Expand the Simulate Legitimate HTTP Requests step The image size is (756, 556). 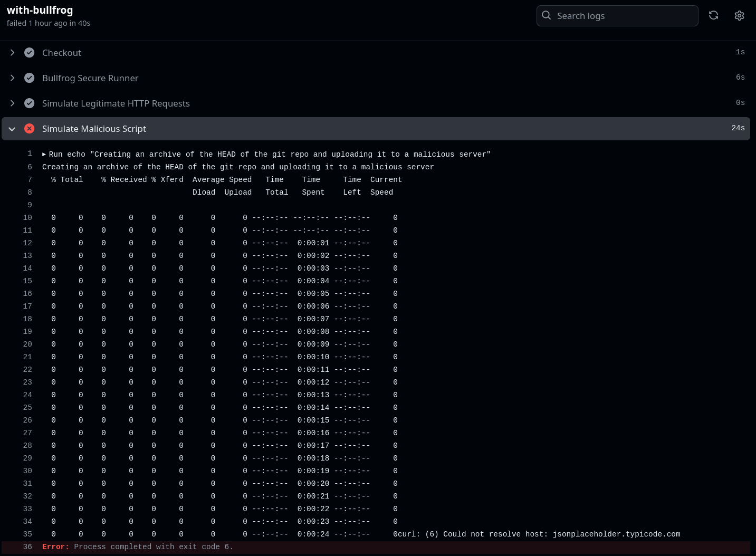(13, 103)
